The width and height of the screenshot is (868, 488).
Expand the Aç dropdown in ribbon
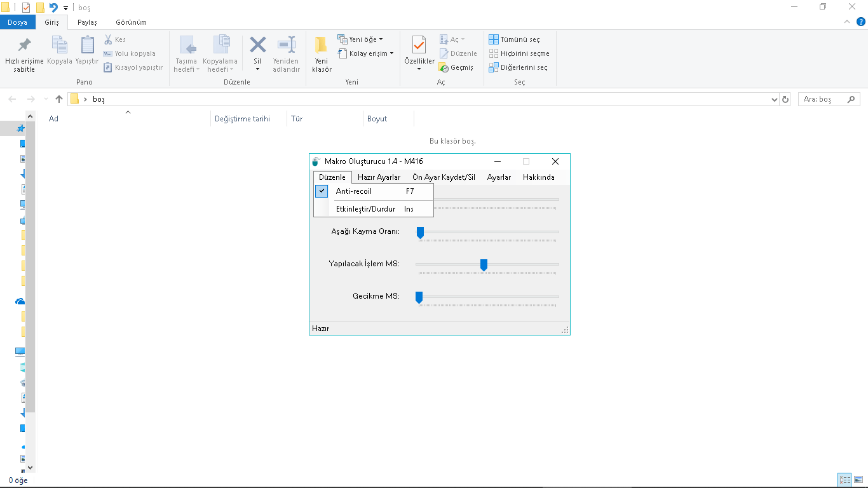(452, 39)
